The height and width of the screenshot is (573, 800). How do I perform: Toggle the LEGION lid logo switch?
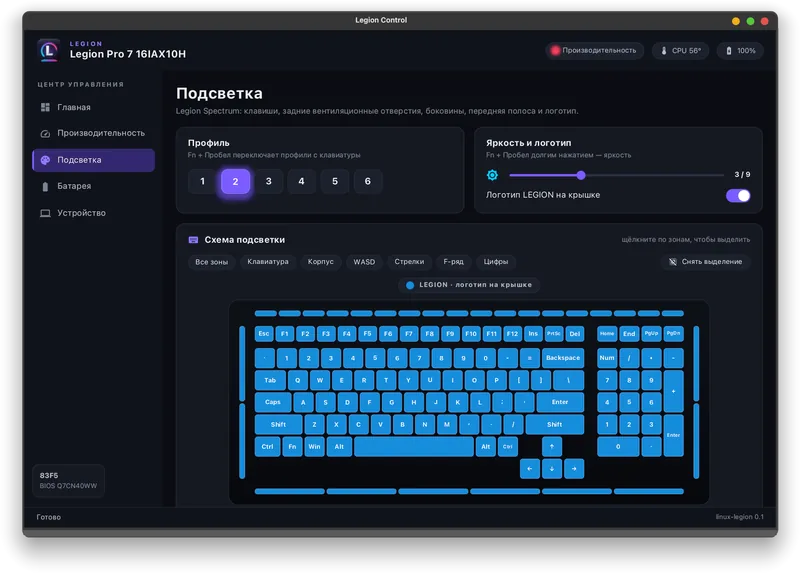738,195
